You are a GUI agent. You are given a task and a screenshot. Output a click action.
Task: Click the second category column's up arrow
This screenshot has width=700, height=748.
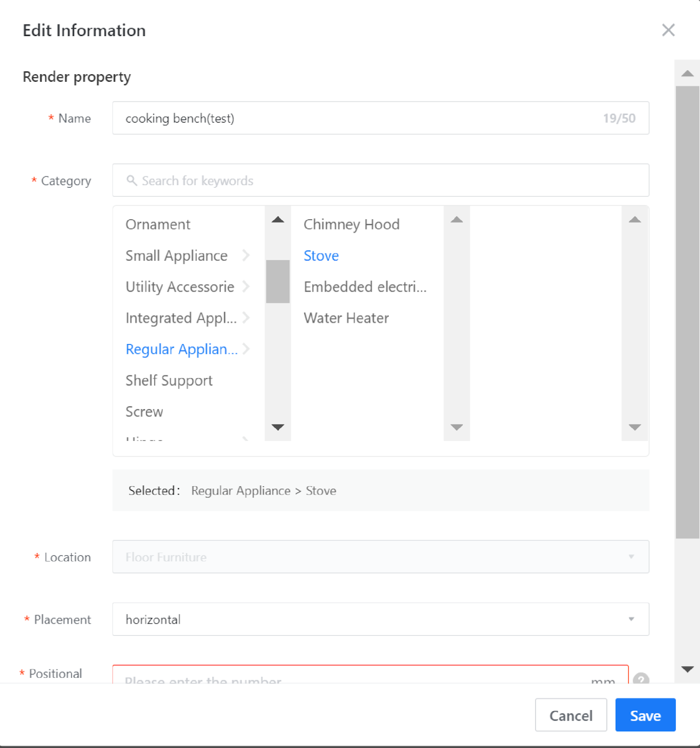(x=457, y=220)
